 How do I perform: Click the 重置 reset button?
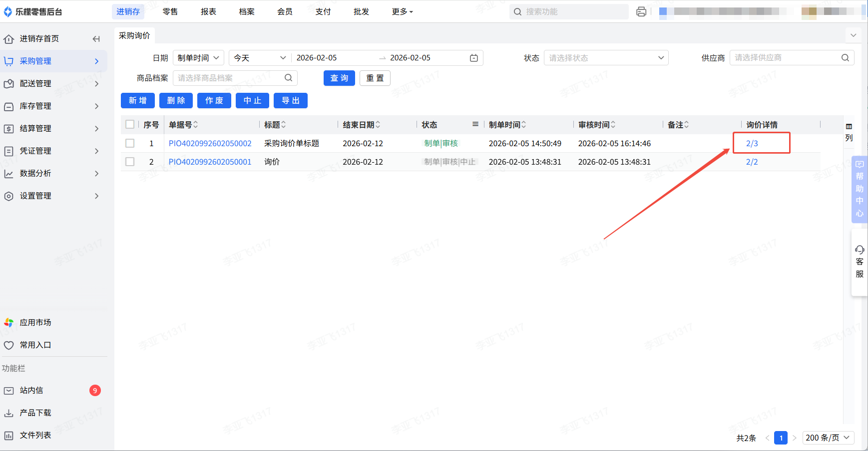click(x=375, y=78)
